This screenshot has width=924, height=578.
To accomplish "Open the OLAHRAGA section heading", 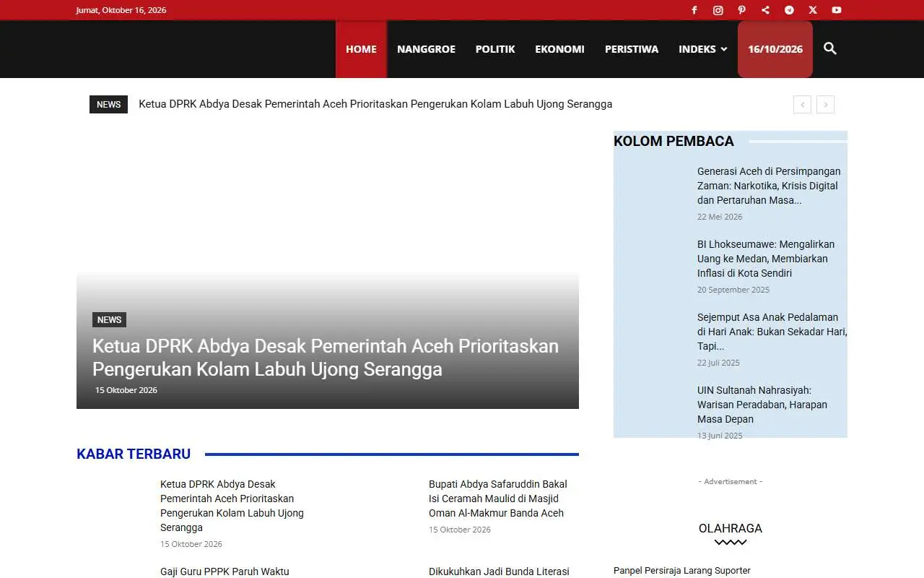I will click(731, 528).
